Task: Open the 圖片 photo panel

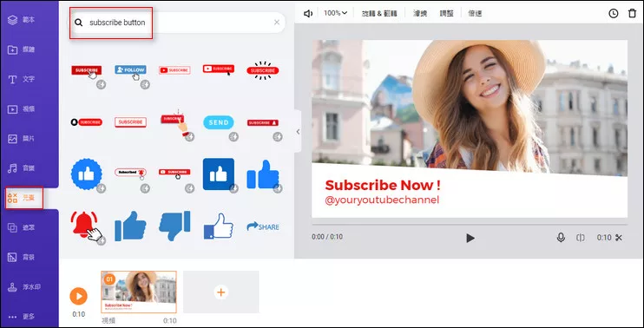Action: (21, 139)
